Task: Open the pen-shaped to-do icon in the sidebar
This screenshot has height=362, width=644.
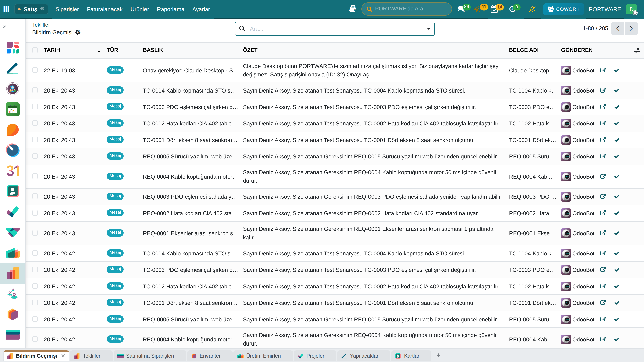Action: 12,68
